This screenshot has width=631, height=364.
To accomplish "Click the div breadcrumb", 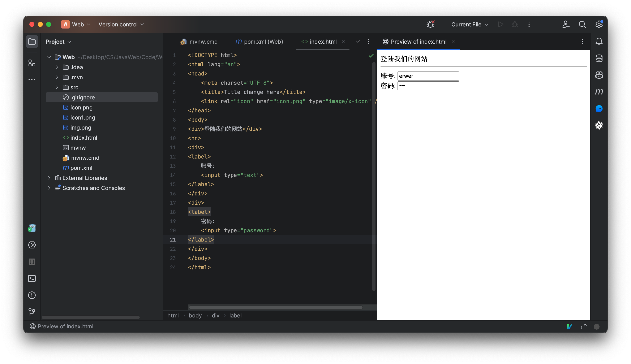I will (215, 315).
